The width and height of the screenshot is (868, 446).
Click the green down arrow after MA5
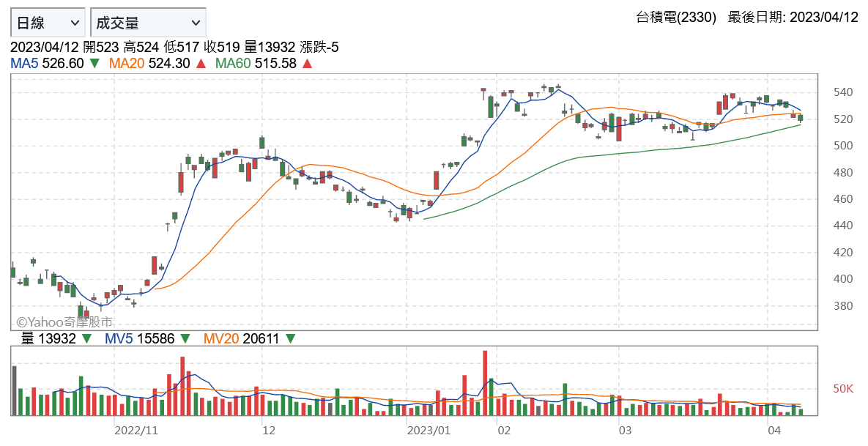pos(94,64)
